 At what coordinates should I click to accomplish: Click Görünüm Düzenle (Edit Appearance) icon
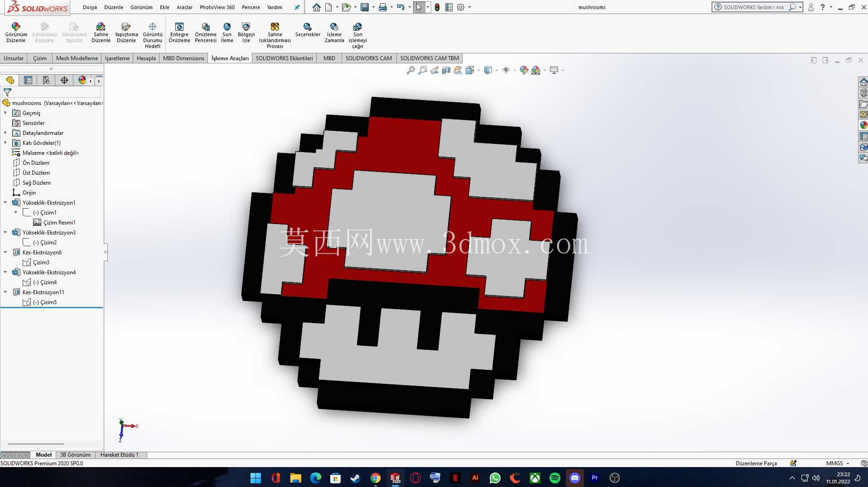pyautogui.click(x=16, y=33)
